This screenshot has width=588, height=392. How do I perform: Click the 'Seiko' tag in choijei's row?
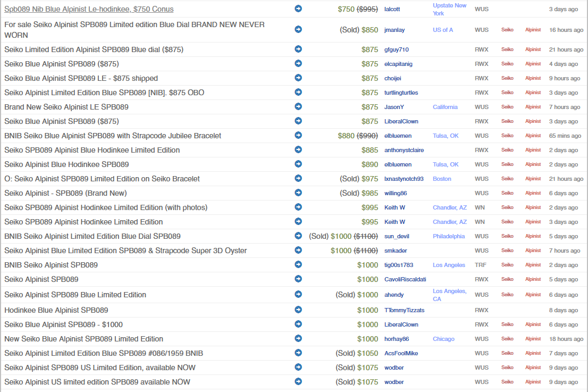click(x=507, y=78)
